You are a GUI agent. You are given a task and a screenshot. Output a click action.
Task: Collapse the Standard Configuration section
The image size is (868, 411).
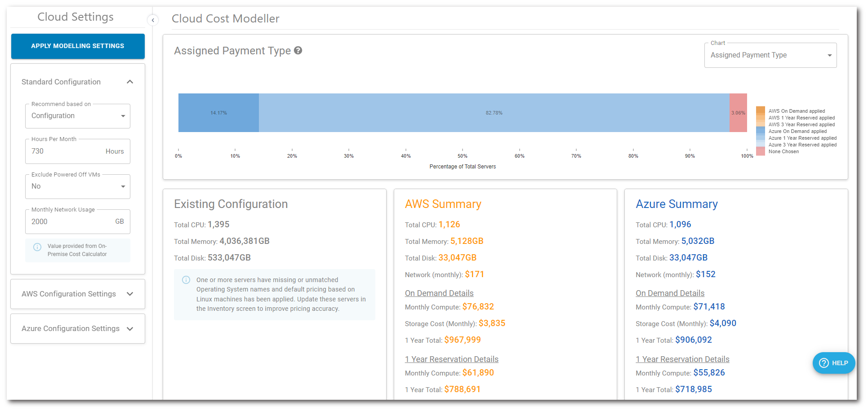coord(130,82)
